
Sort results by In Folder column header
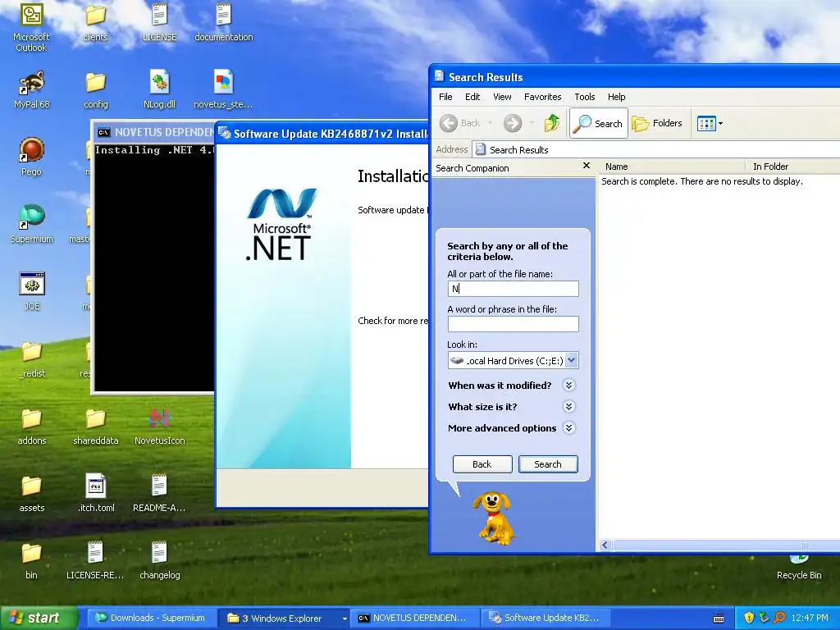pos(793,167)
